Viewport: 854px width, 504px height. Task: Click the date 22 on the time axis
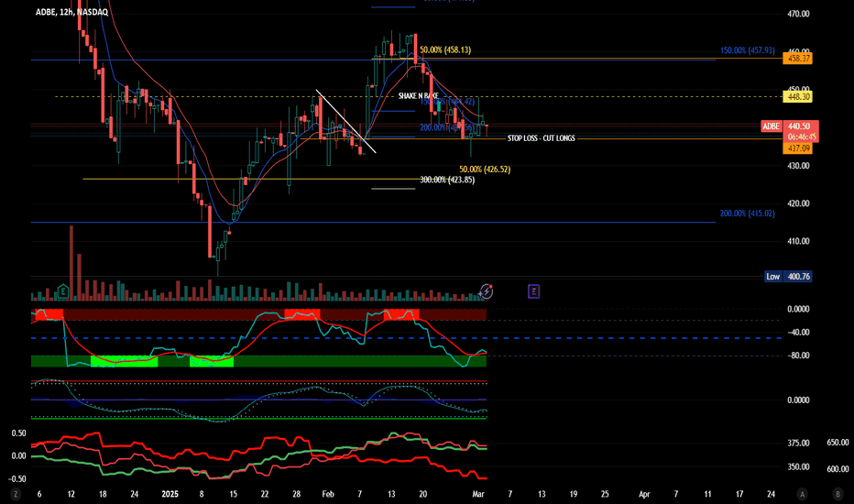tap(265, 494)
